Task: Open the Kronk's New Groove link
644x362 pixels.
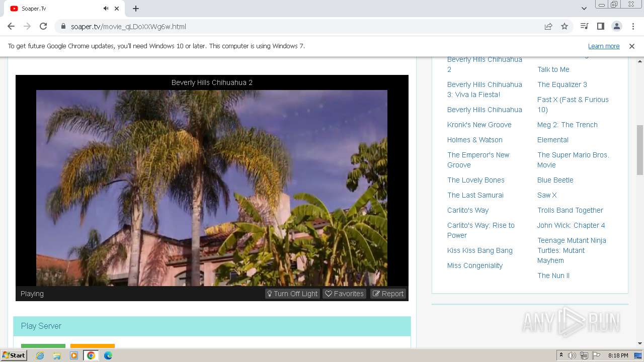Action: 479,125
